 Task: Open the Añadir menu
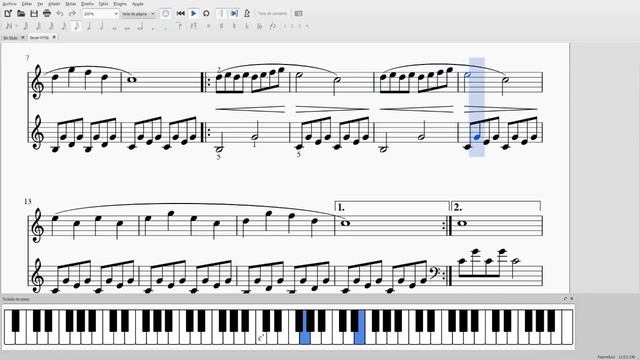54,4
